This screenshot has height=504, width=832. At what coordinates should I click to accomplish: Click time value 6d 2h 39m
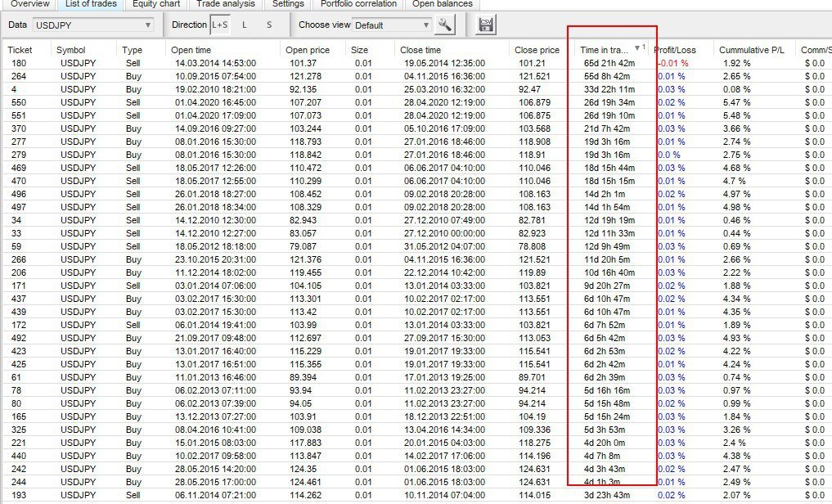(605, 377)
